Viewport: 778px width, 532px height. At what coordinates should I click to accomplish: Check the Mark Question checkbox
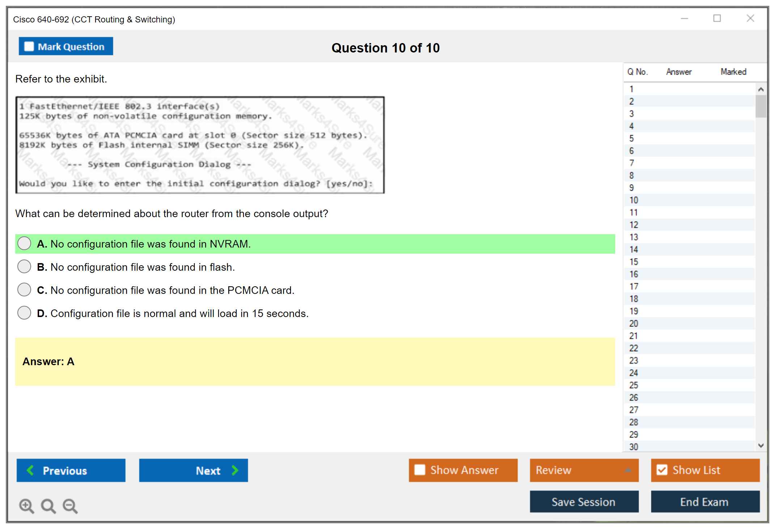coord(29,47)
